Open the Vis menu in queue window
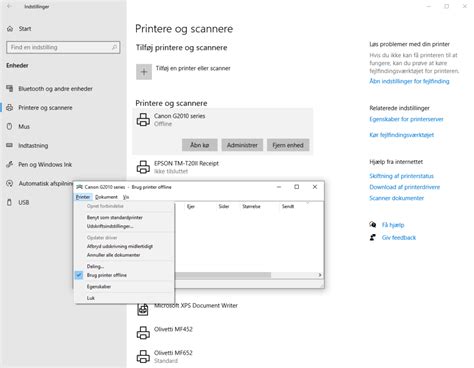This screenshot has width=474, height=368. pos(126,197)
